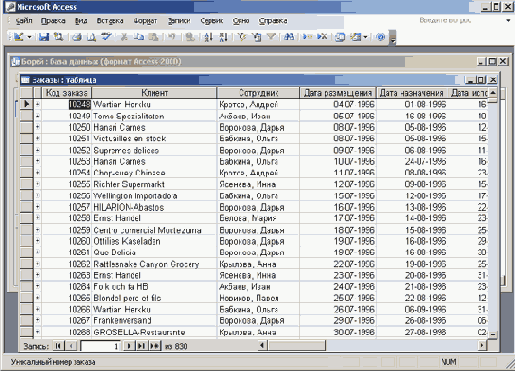Expand subdatasheet for order 10263
Screen dimensions: 515x371
pyautogui.click(x=38, y=275)
